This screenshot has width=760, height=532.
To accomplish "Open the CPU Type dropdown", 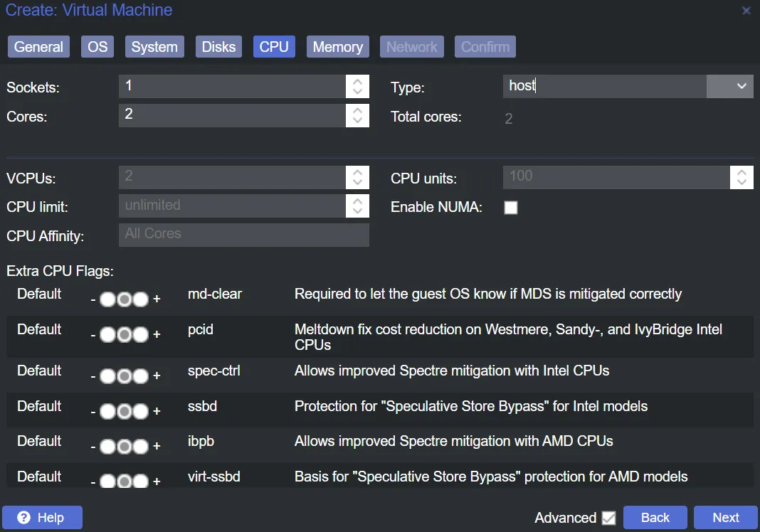I will [x=741, y=86].
